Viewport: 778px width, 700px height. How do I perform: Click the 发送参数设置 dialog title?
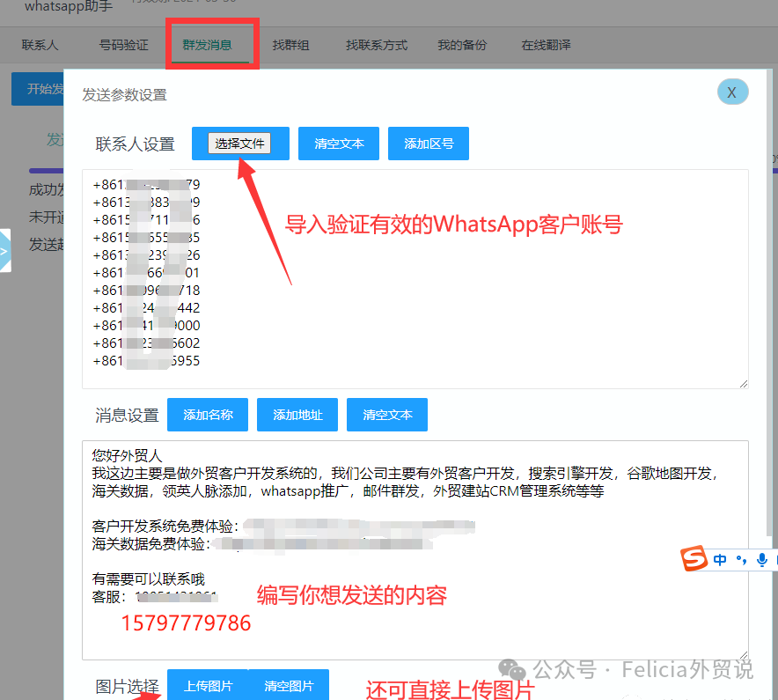pyautogui.click(x=124, y=95)
